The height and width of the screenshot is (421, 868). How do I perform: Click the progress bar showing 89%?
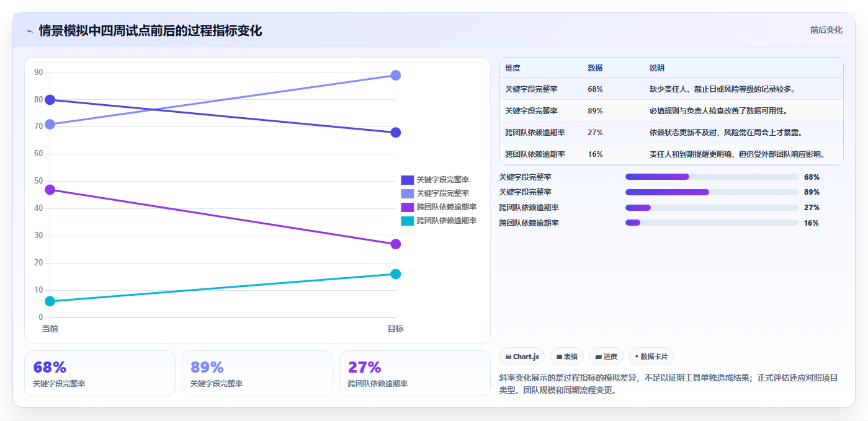(x=712, y=192)
